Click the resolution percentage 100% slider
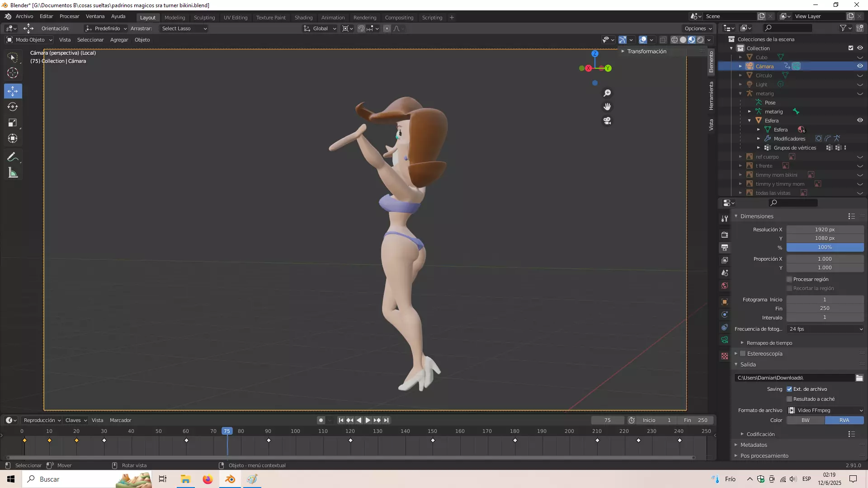 (825, 247)
